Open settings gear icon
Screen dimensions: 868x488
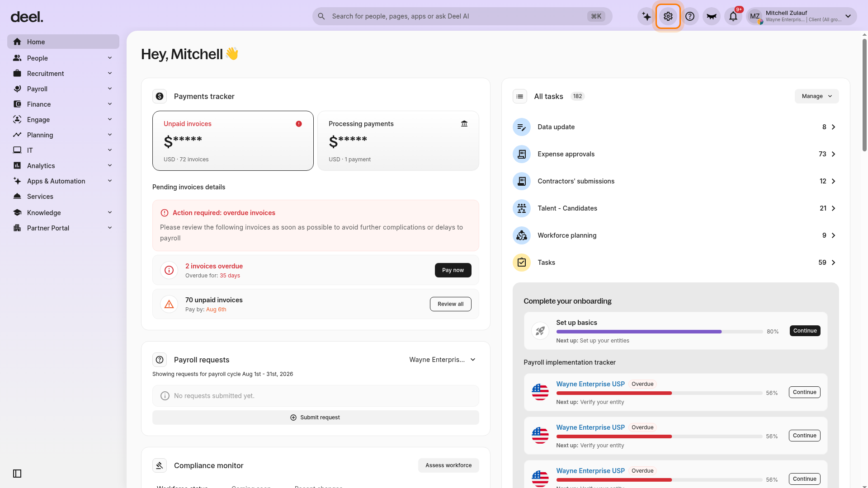point(668,17)
